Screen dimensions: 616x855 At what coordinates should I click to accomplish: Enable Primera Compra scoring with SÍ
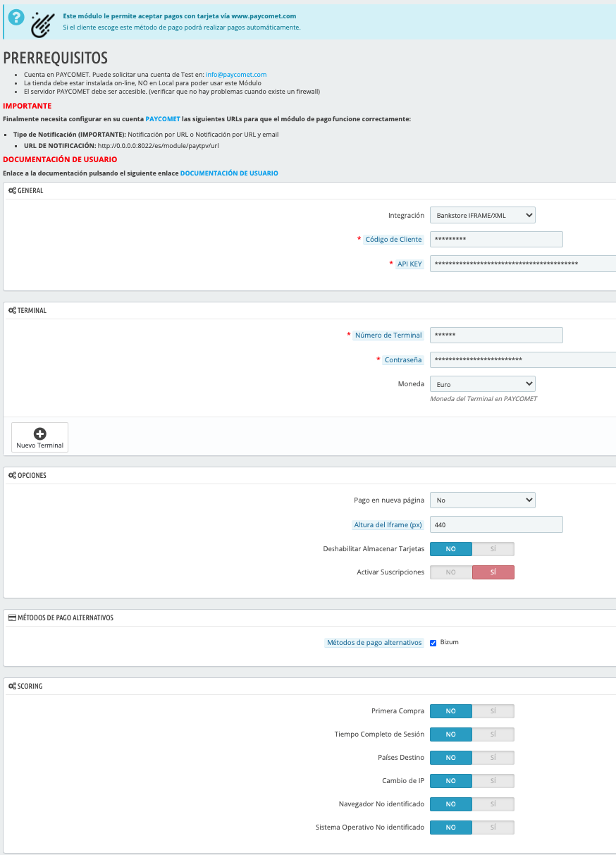coord(493,711)
